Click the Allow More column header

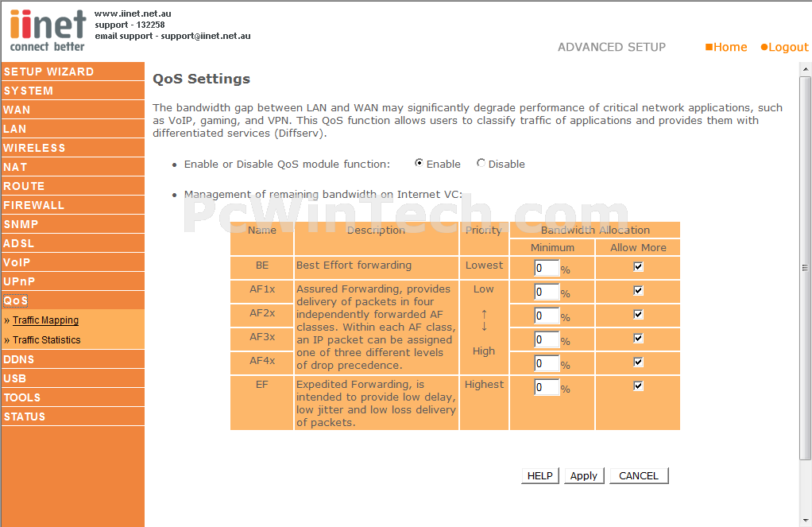click(638, 248)
